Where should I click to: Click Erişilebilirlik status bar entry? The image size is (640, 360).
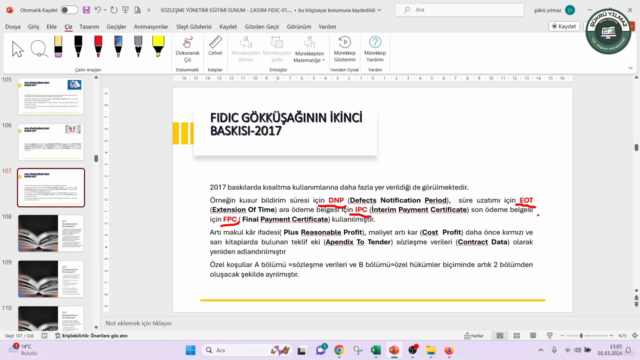tap(91, 336)
